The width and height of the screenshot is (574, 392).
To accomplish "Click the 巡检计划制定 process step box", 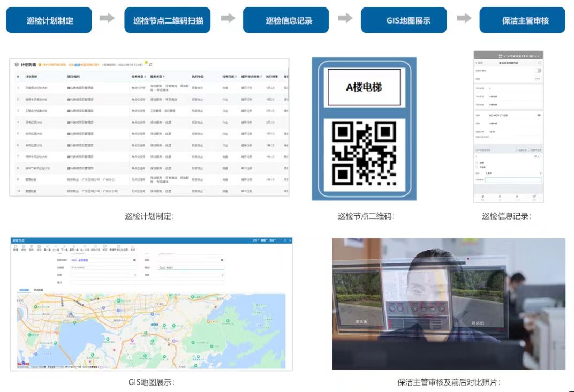I will pos(49,20).
